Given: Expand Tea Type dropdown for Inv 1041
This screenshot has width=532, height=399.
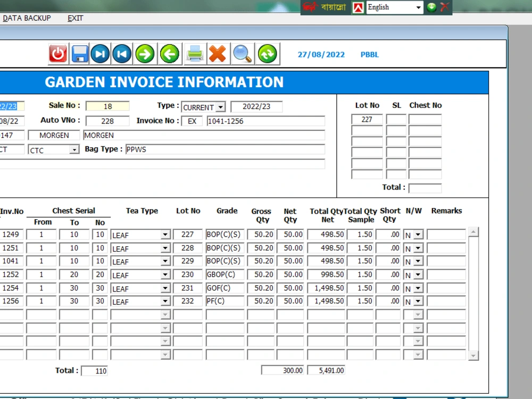Looking at the screenshot, I should 165,261.
